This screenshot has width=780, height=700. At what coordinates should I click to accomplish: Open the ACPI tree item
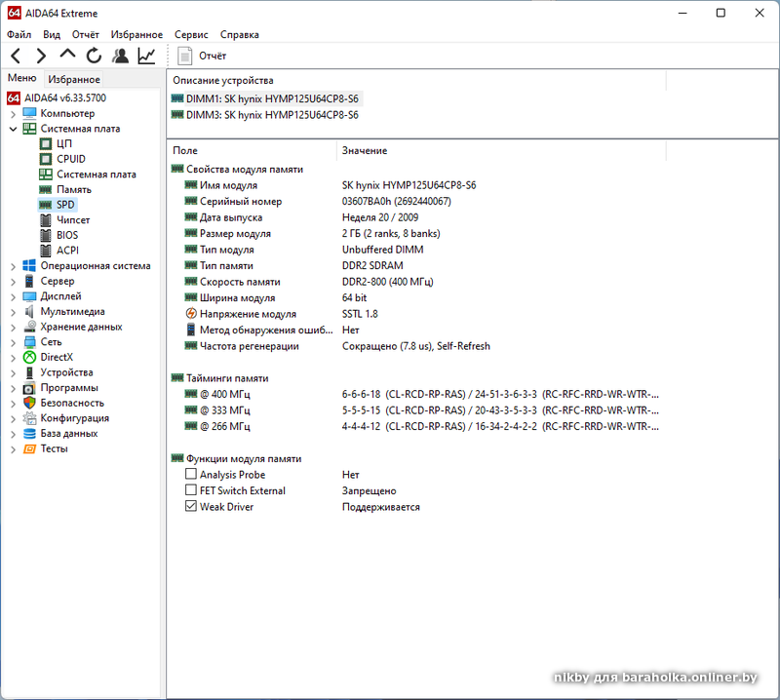point(67,251)
